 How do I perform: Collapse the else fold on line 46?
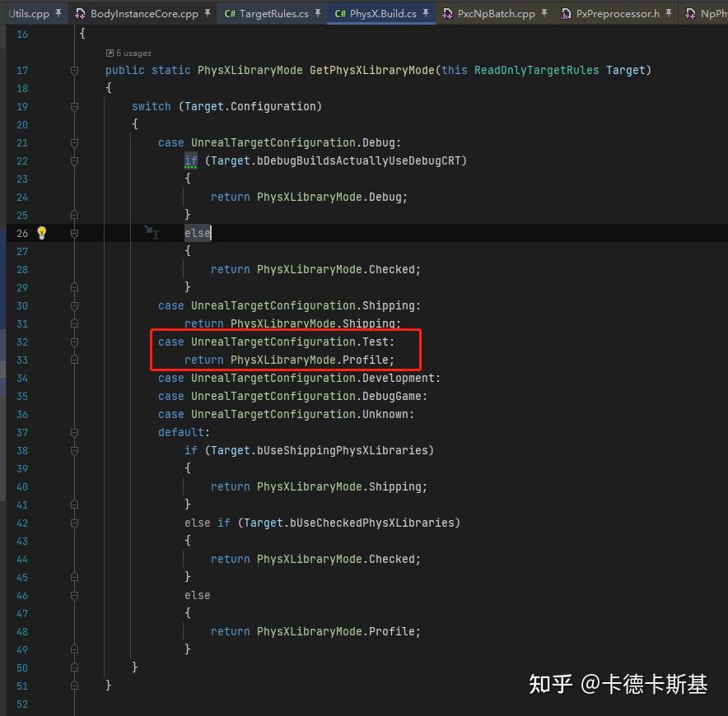click(74, 595)
